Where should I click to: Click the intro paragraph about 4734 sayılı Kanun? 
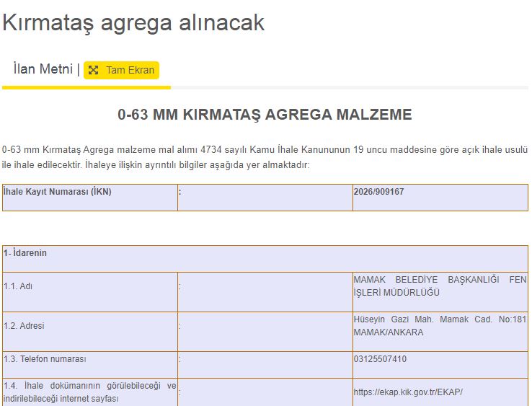click(265, 157)
